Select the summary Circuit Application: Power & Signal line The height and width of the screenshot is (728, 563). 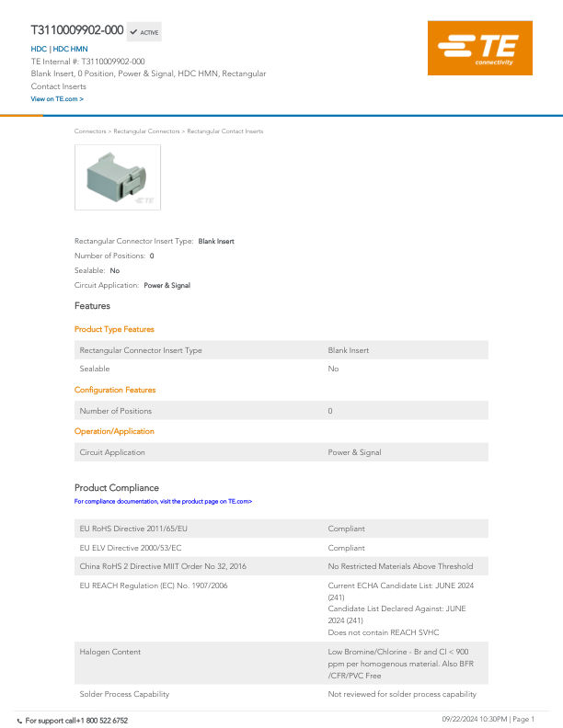132,286
